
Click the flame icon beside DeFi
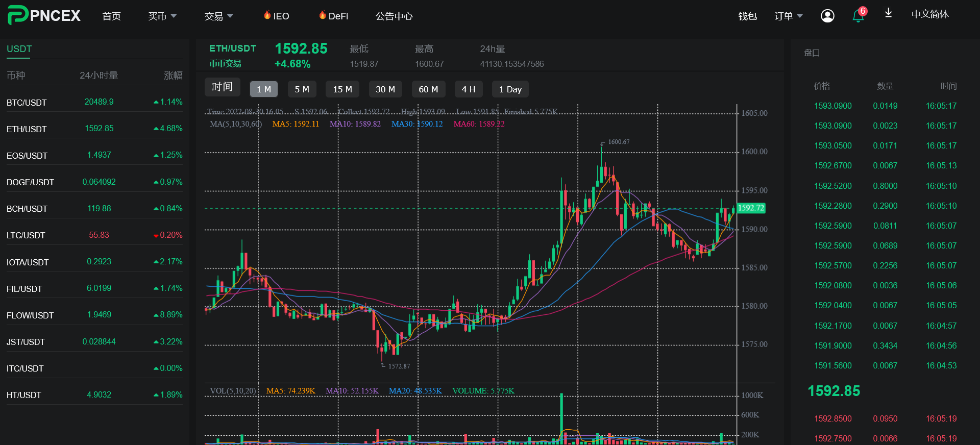[x=322, y=15]
